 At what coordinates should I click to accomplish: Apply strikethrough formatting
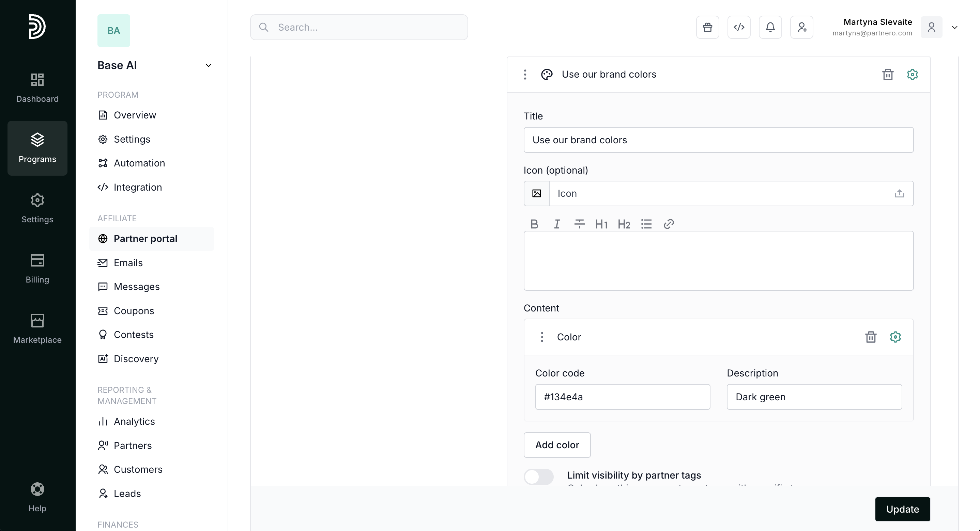point(579,224)
